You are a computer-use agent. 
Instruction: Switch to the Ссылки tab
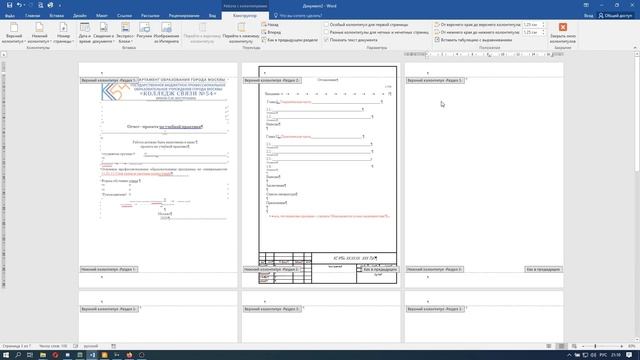coord(124,16)
